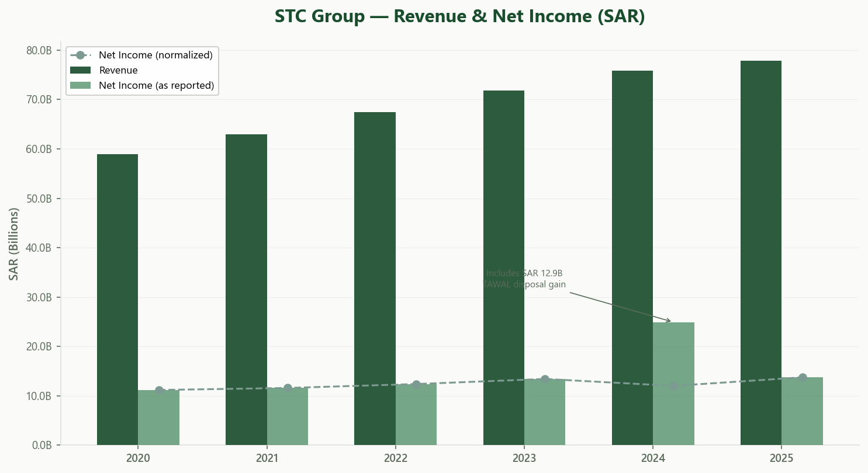Screen dimensions: 868x473
Task: Click the 10.0B y-axis tick label
Action: (39, 396)
